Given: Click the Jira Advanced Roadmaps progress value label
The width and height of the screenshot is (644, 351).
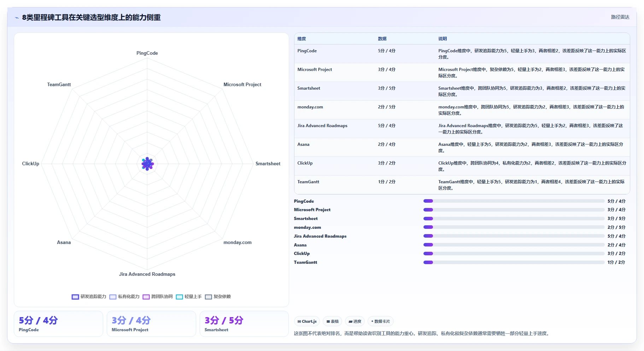Looking at the screenshot, I should pyautogui.click(x=616, y=236).
